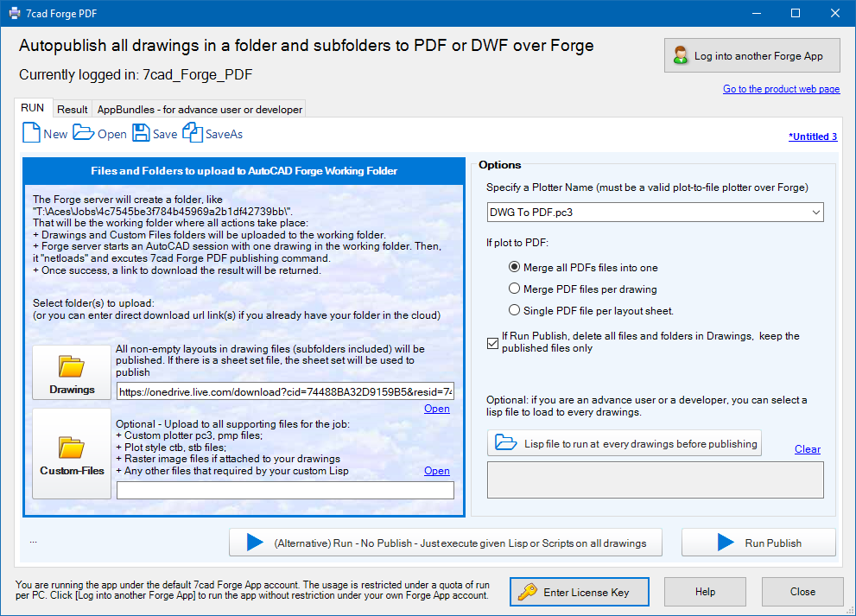Expand the Plotter Name dropdown
This screenshot has height=616, width=856.
point(815,213)
